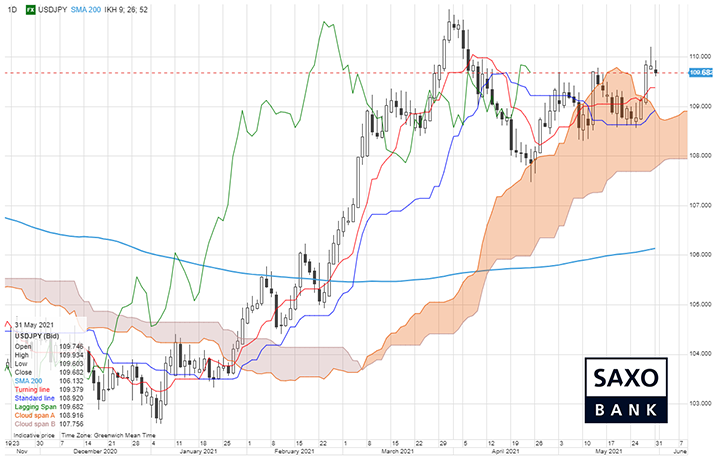Open the 1D timeframe selector
The image size is (720, 462).
(x=12, y=10)
